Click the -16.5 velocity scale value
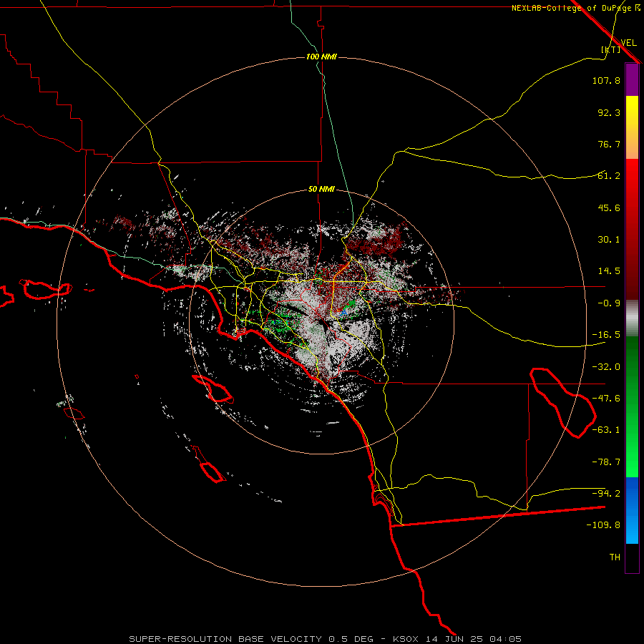The width and height of the screenshot is (644, 644). (x=606, y=335)
